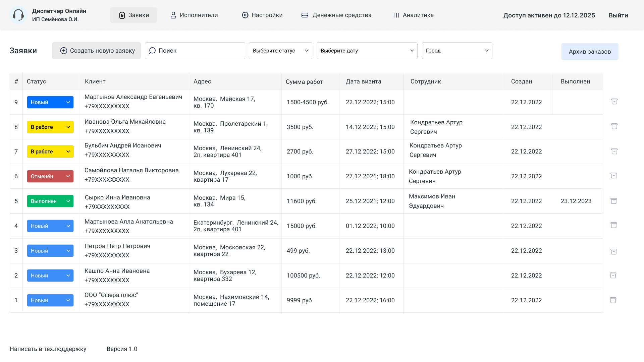644x362 pixels.
Task: Switch to the Исполнители tab
Action: click(194, 15)
